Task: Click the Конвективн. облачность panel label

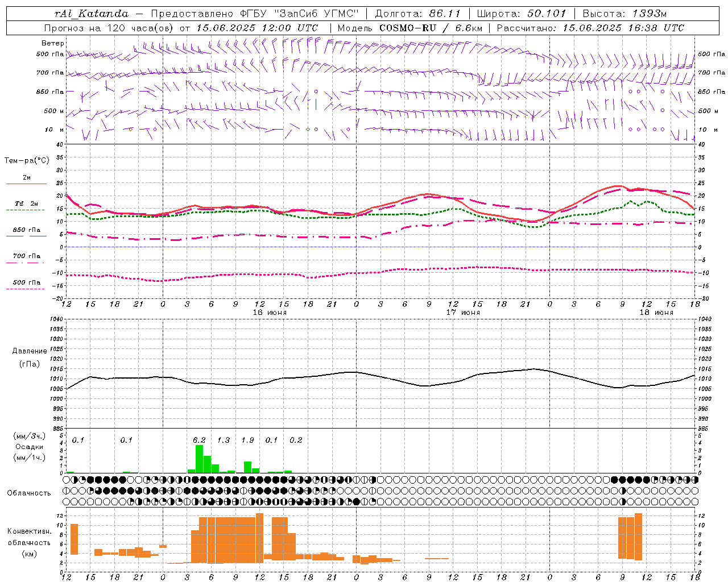Action: 30,537
